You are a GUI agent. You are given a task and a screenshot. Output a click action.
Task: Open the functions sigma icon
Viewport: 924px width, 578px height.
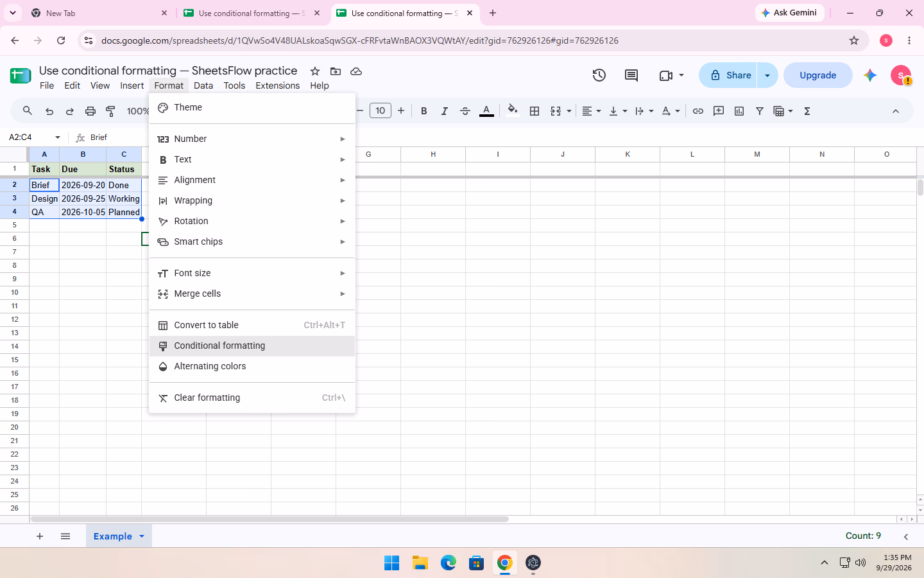point(807,111)
